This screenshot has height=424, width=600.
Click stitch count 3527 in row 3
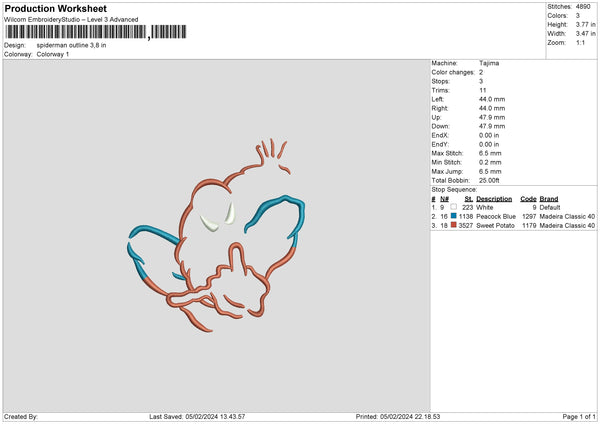[x=466, y=226]
